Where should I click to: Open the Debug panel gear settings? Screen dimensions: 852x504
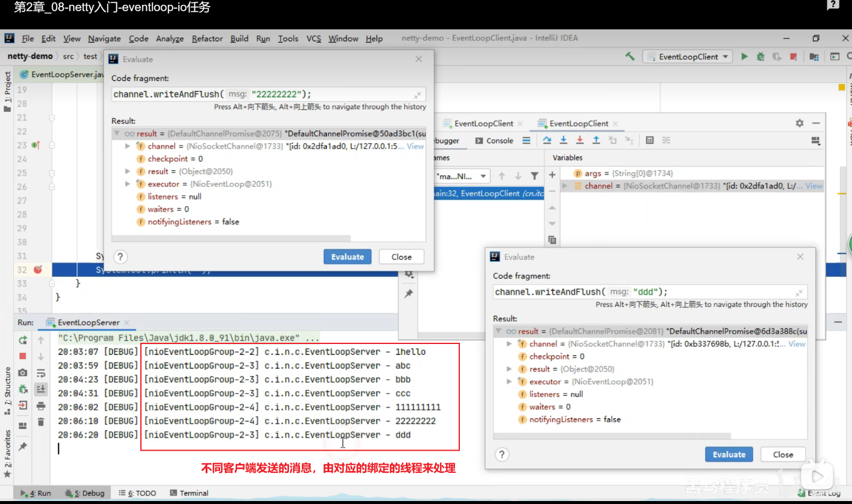pos(799,123)
